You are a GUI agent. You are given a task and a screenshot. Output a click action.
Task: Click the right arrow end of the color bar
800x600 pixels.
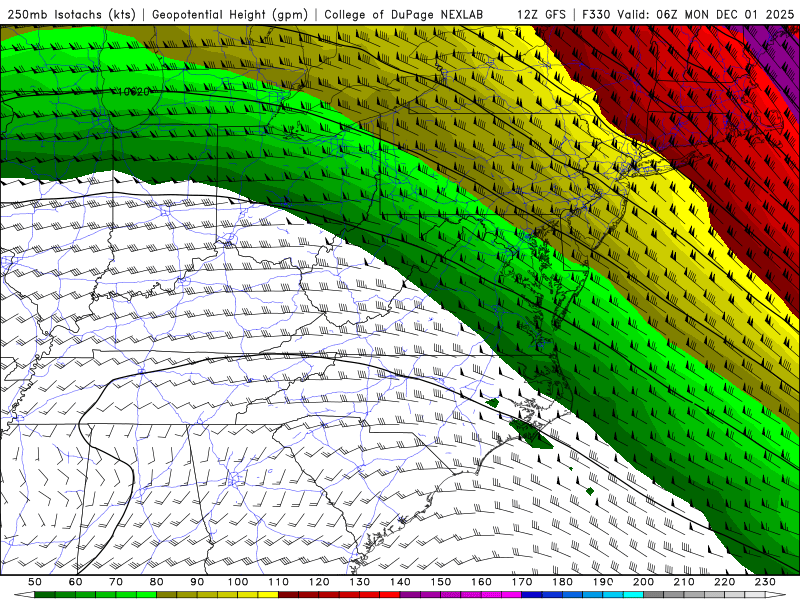pos(776,595)
